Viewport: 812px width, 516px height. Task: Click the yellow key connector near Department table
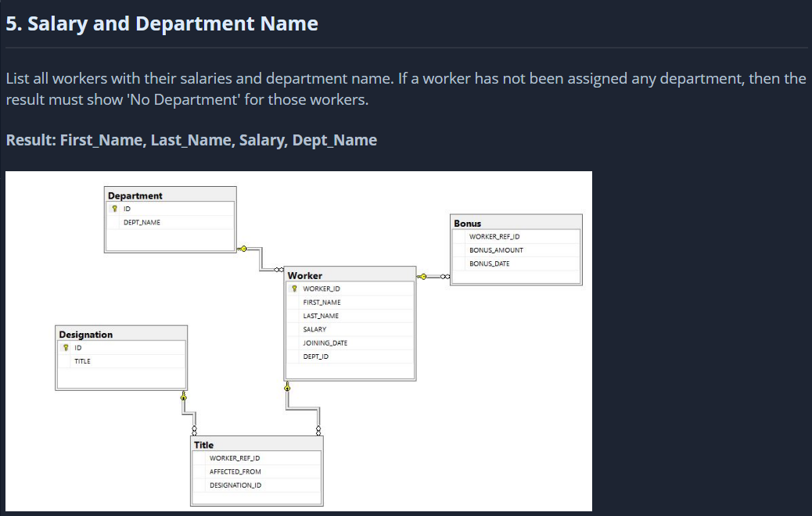244,249
